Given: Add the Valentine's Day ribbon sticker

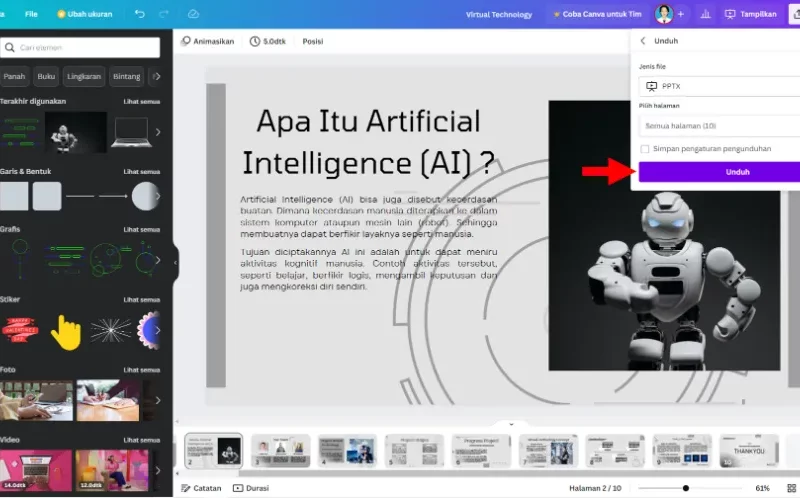Looking at the screenshot, I should (x=20, y=330).
